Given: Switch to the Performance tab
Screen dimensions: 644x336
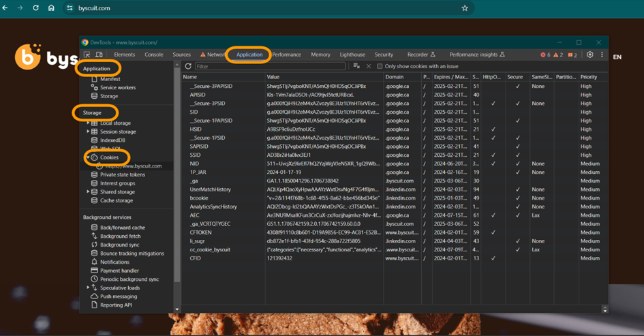Looking at the screenshot, I should tap(287, 55).
